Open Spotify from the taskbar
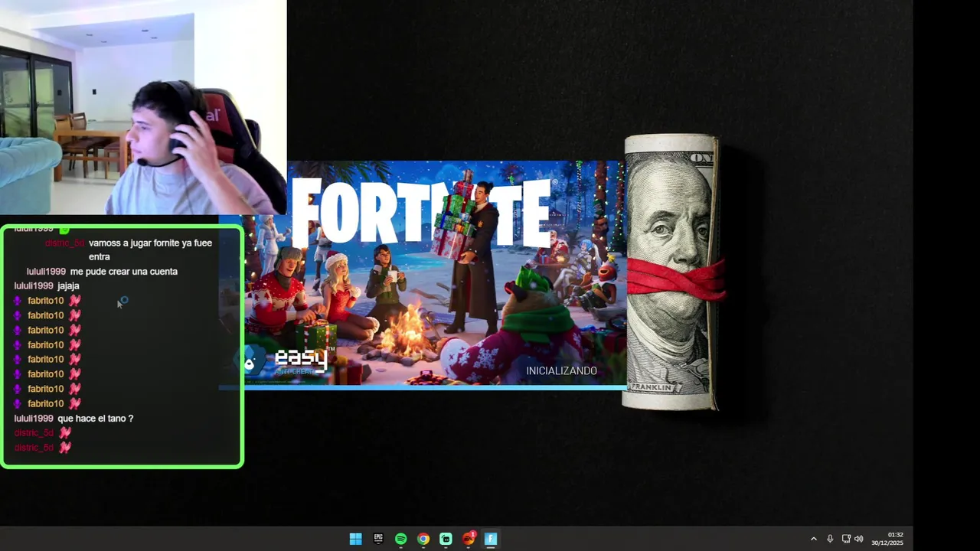980x551 pixels. pos(400,539)
